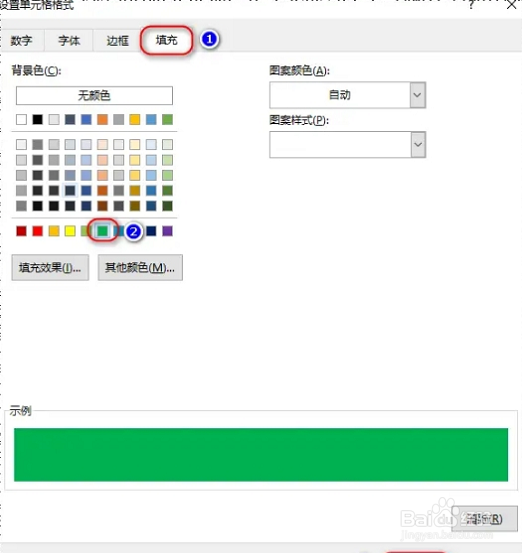Select the highlighted green standard color swatch
522x553 pixels.
103,231
